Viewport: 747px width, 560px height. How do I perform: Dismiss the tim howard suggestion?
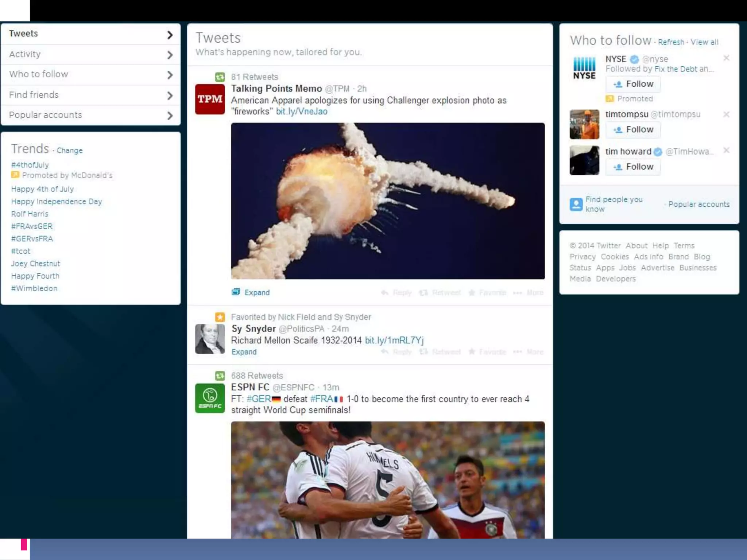click(x=726, y=150)
